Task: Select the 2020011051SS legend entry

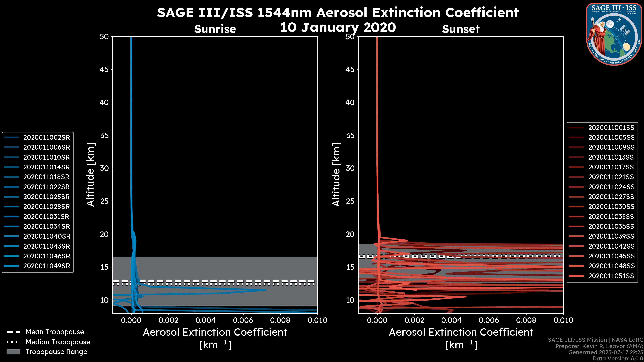Action: tap(611, 276)
